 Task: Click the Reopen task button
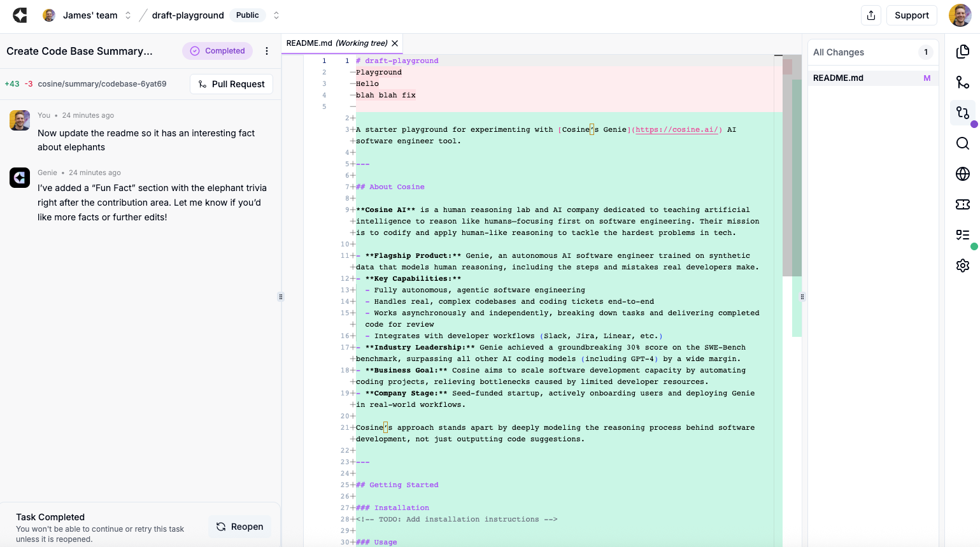coord(239,527)
